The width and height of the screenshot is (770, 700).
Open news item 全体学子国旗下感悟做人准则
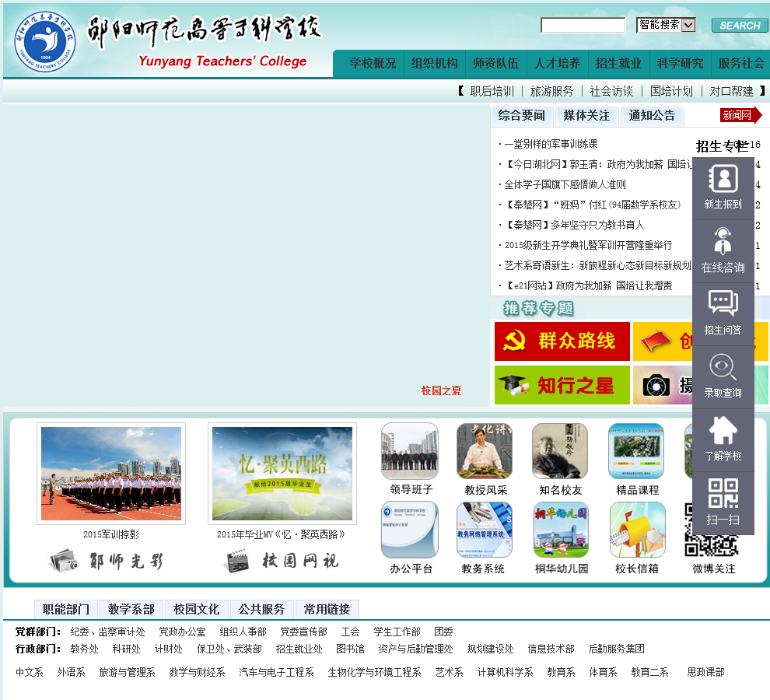click(x=565, y=184)
